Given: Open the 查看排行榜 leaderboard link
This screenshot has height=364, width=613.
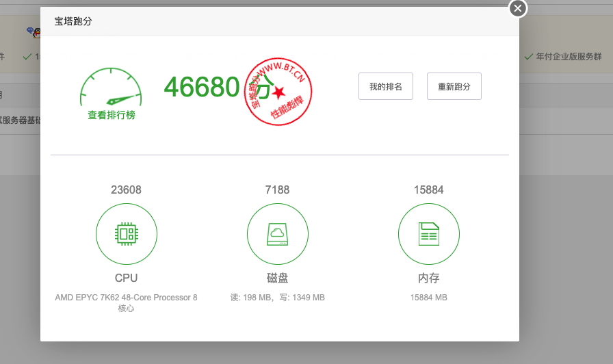Looking at the screenshot, I should [111, 115].
